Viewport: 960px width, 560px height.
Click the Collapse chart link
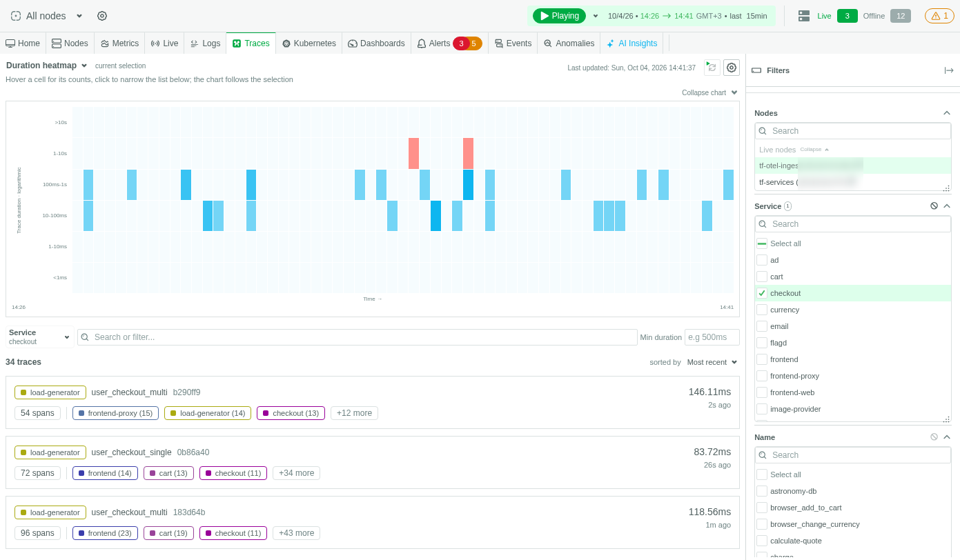(x=709, y=92)
